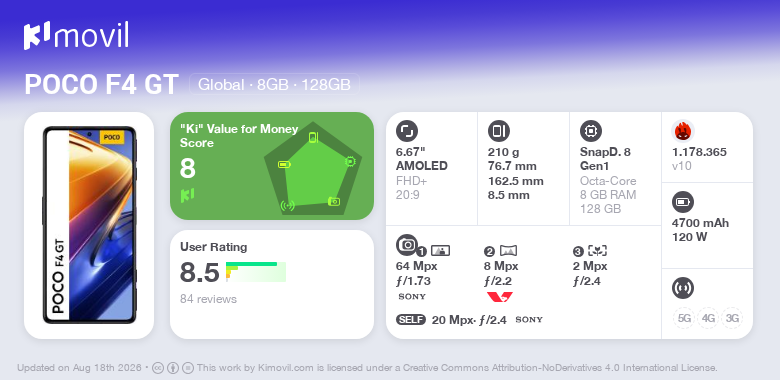Click the SELF selfie camera badge

point(411,319)
